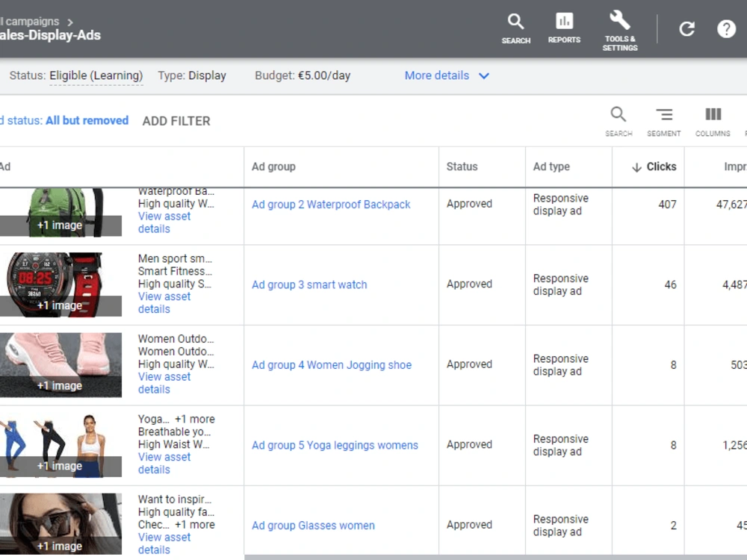View asset details for smart watch ad
Viewport: 747px width, 560px height.
click(164, 303)
